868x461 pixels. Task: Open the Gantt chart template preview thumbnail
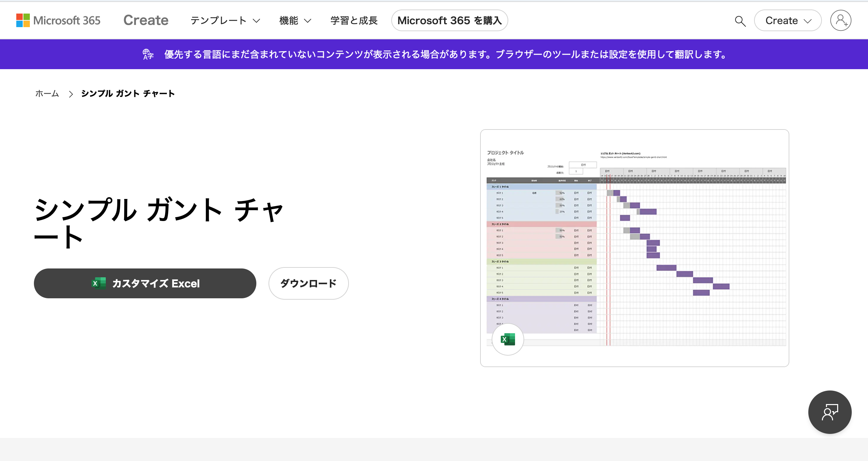pyautogui.click(x=635, y=248)
